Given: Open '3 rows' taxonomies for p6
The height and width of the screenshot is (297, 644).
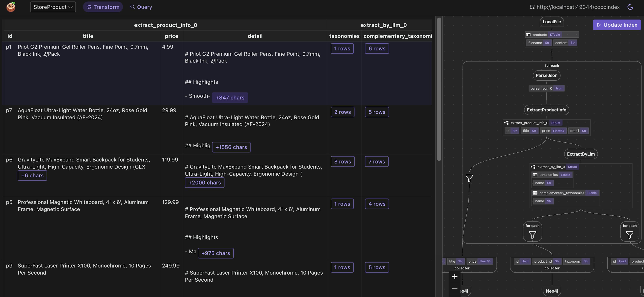Looking at the screenshot, I should point(342,162).
